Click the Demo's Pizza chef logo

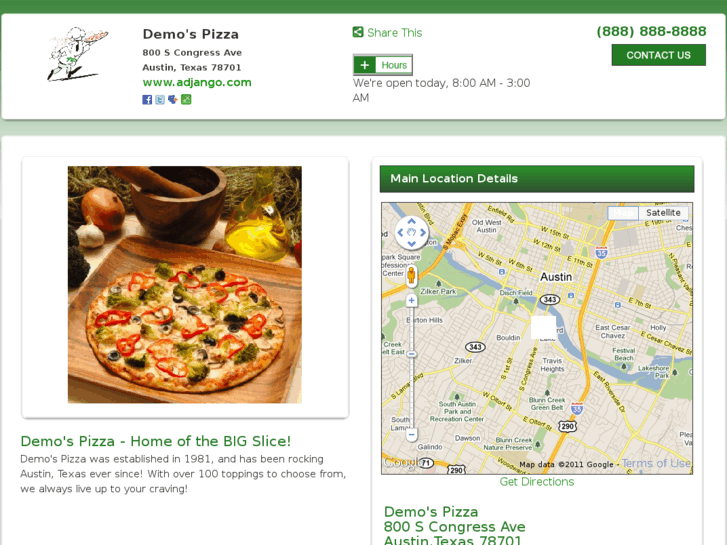pyautogui.click(x=77, y=54)
